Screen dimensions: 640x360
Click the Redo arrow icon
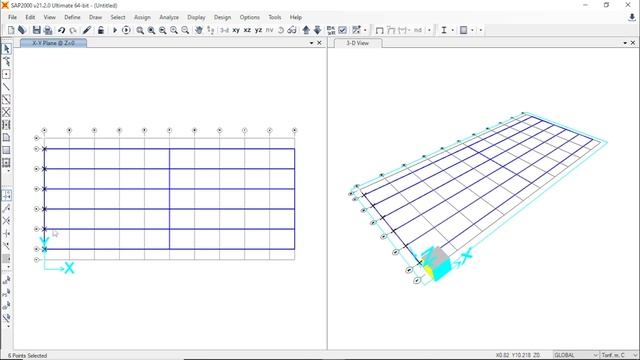click(x=73, y=30)
